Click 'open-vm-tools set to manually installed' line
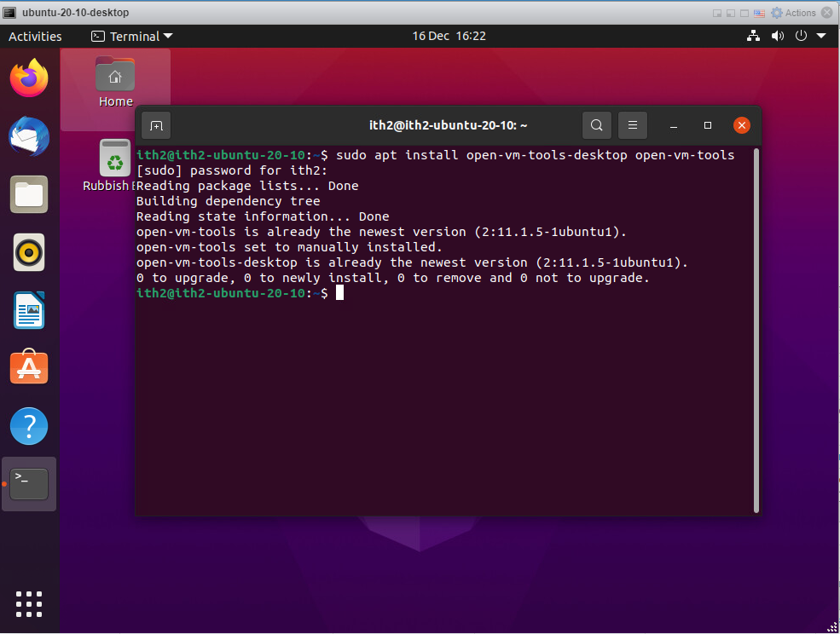840x634 pixels. (x=289, y=247)
